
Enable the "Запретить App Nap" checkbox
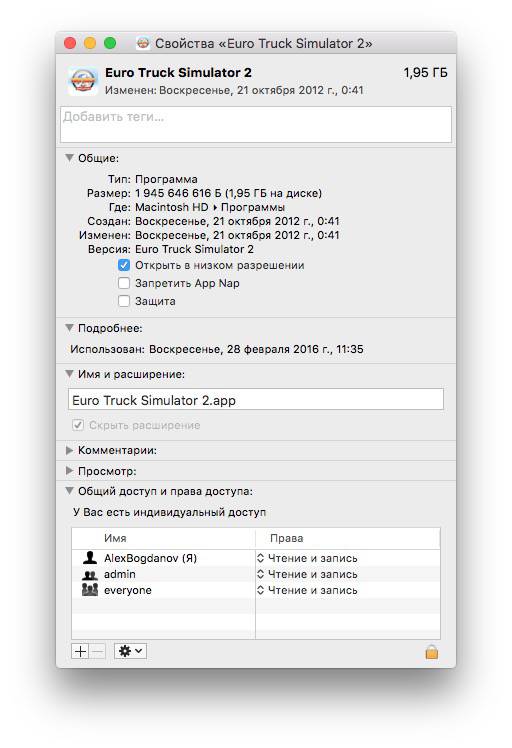pyautogui.click(x=124, y=283)
